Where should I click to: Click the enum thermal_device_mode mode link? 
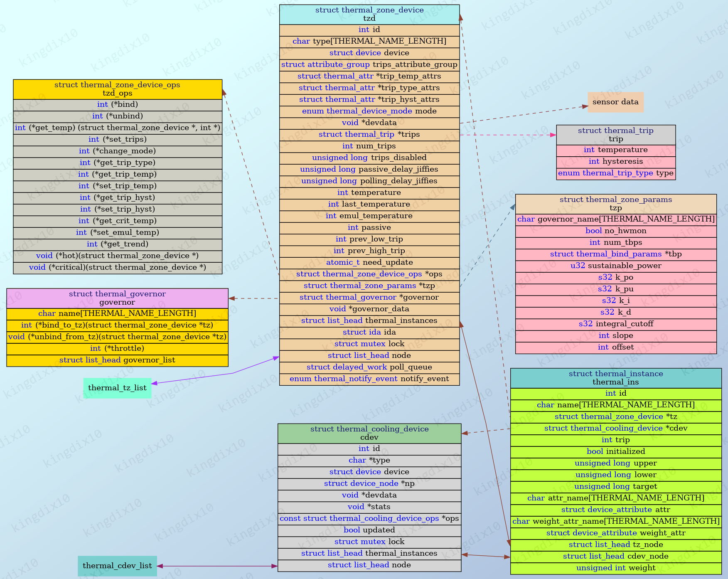coord(369,111)
